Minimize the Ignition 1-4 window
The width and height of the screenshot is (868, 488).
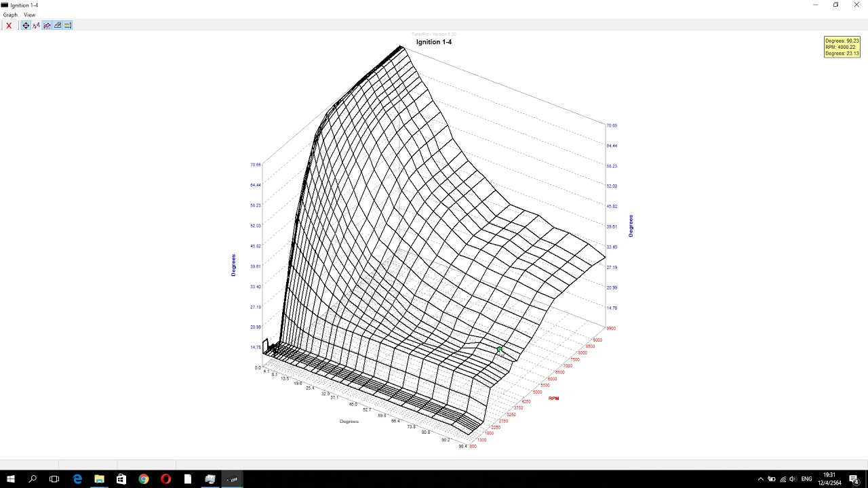[815, 5]
